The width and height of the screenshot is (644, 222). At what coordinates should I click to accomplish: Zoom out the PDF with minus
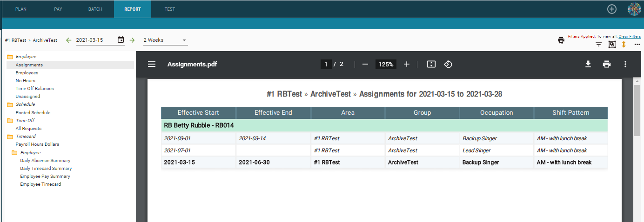[x=365, y=64]
